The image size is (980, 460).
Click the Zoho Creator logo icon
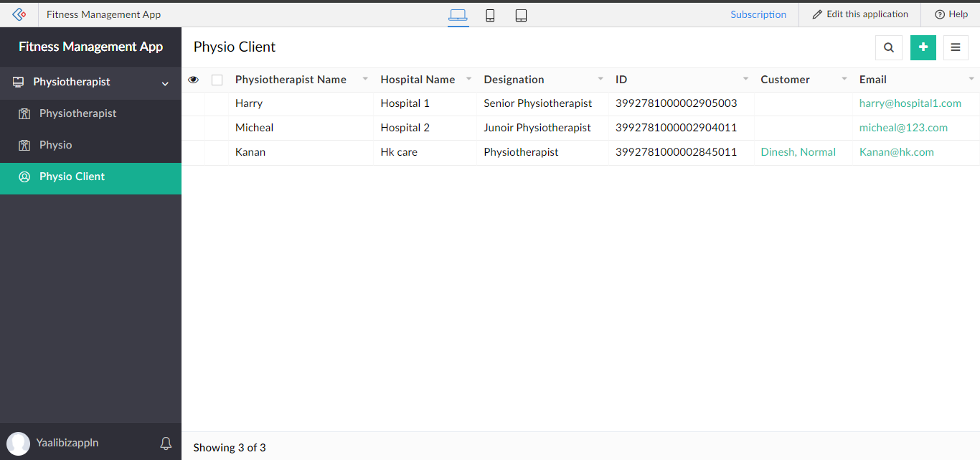19,14
